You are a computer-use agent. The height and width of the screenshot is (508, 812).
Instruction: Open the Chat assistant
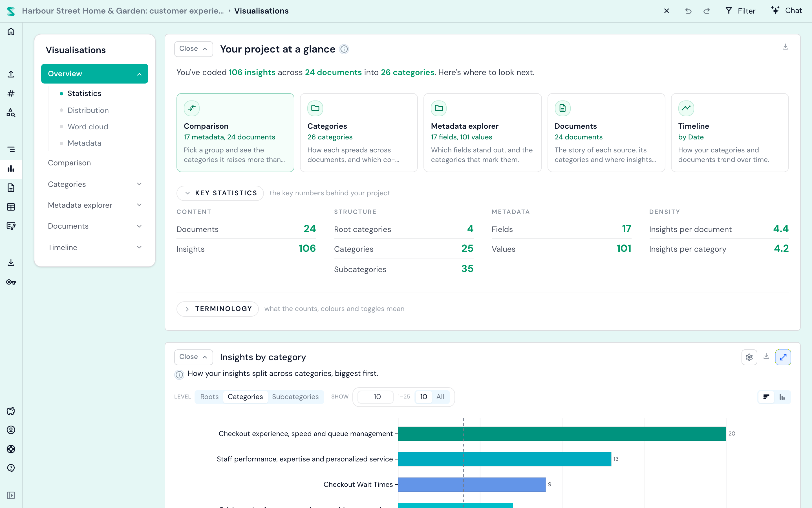click(x=786, y=10)
